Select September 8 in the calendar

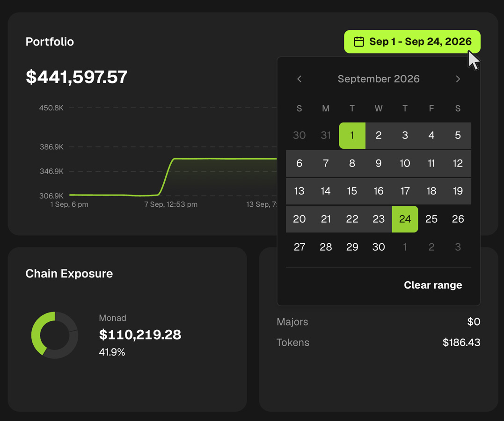click(352, 163)
